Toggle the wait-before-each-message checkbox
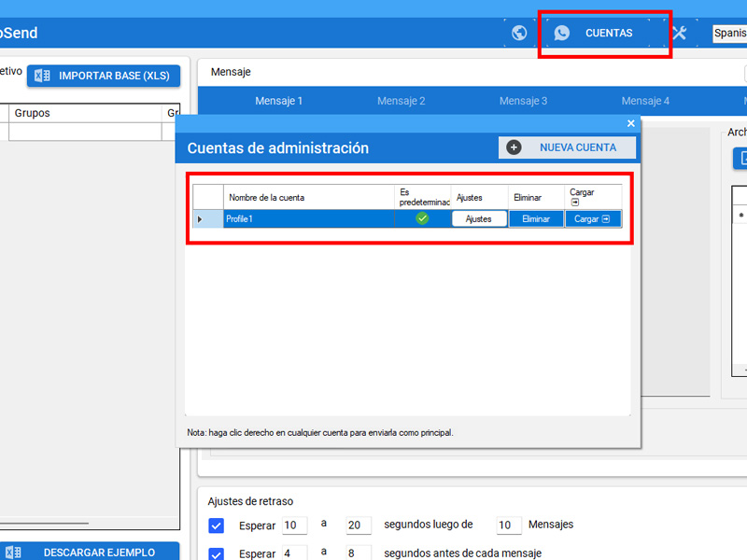The width and height of the screenshot is (747, 560). [217, 553]
